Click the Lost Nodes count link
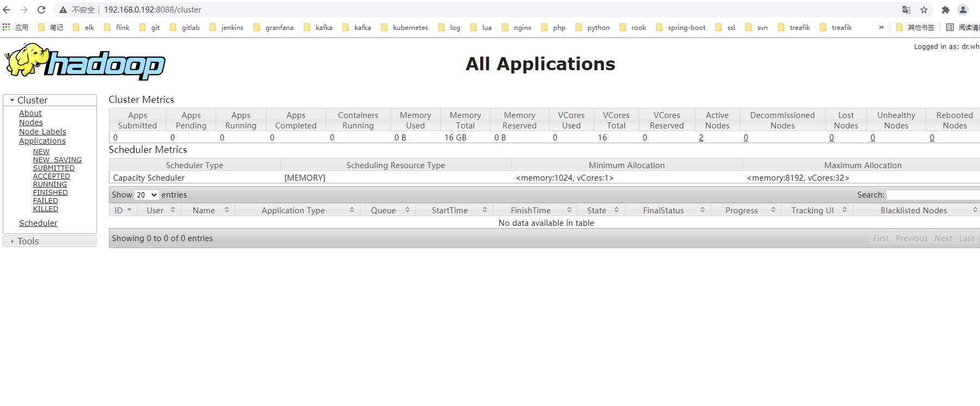The width and height of the screenshot is (980, 406). [x=831, y=138]
